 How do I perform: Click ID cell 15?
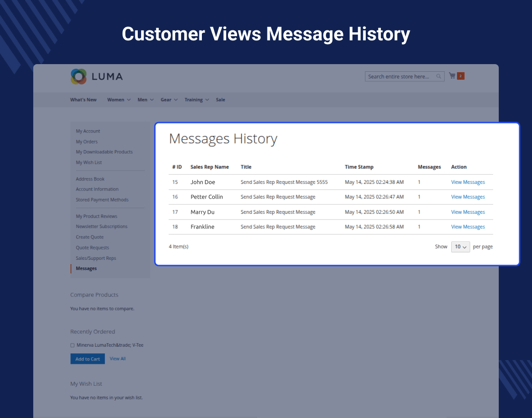tap(175, 182)
